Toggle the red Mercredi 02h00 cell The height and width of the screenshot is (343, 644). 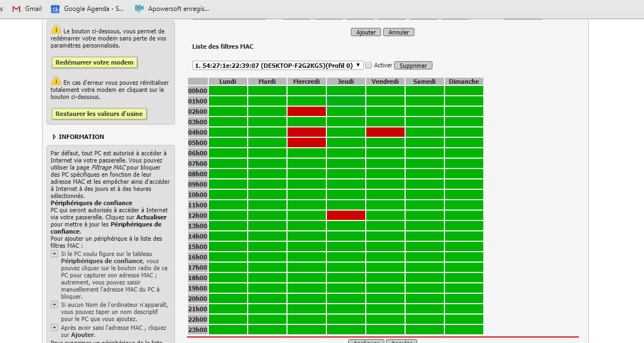(307, 112)
